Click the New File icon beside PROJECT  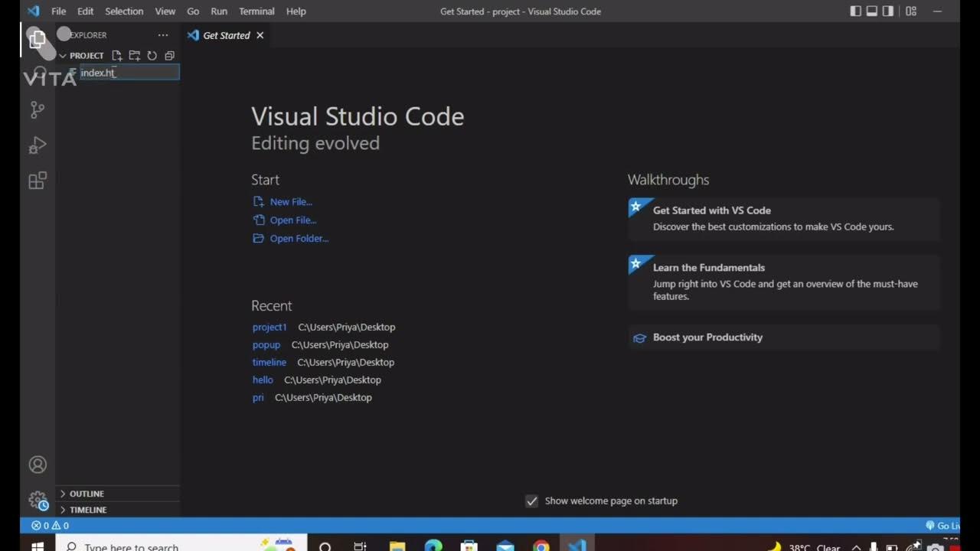click(x=116, y=56)
